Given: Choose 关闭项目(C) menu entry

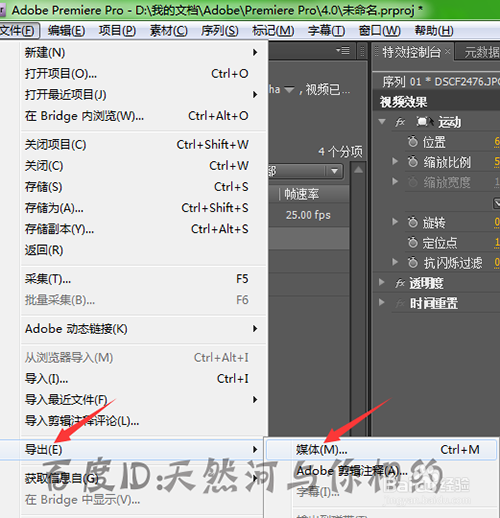Looking at the screenshot, I should click(143, 145).
